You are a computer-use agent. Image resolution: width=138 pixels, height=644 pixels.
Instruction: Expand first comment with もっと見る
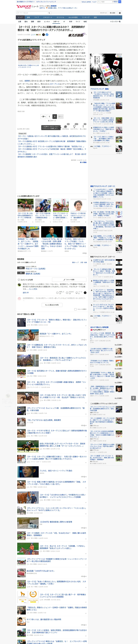[33, 289]
